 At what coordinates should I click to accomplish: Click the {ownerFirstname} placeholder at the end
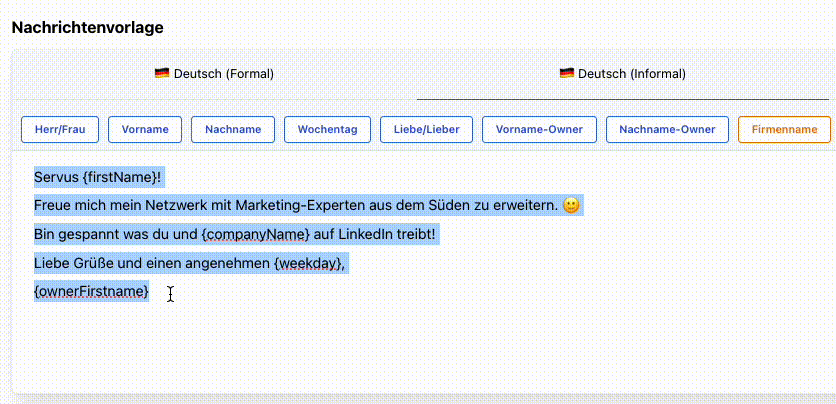tap(91, 291)
